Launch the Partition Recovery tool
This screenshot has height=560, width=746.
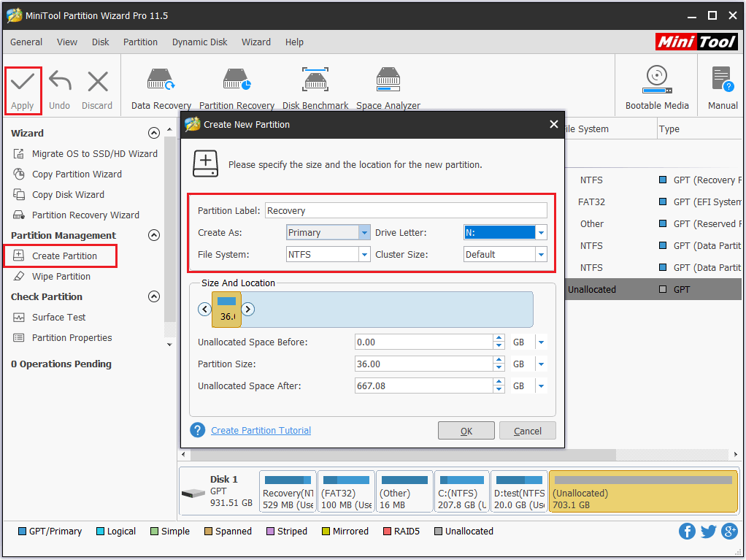coord(237,80)
